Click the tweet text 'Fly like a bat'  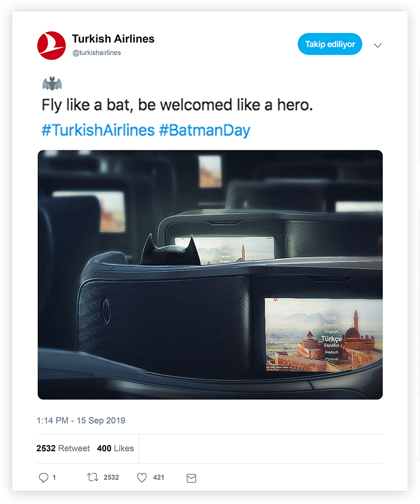click(87, 105)
